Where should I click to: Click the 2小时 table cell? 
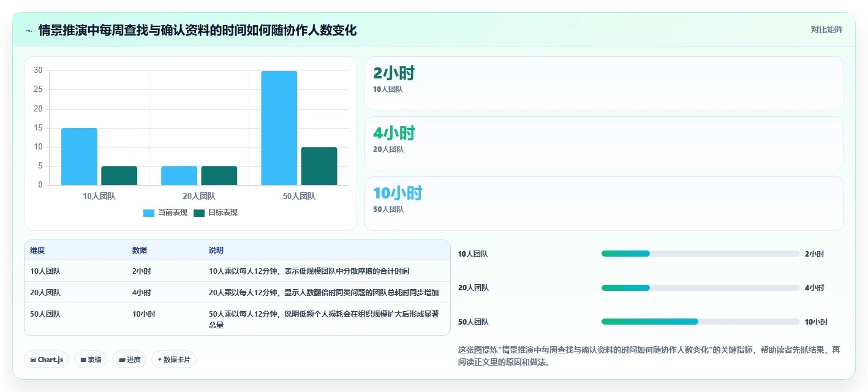coord(142,271)
